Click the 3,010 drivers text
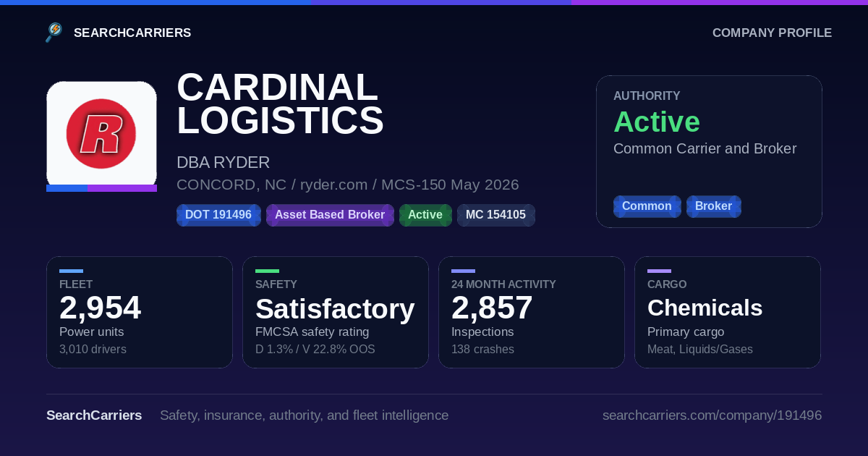868x456 pixels. pyautogui.click(x=93, y=350)
